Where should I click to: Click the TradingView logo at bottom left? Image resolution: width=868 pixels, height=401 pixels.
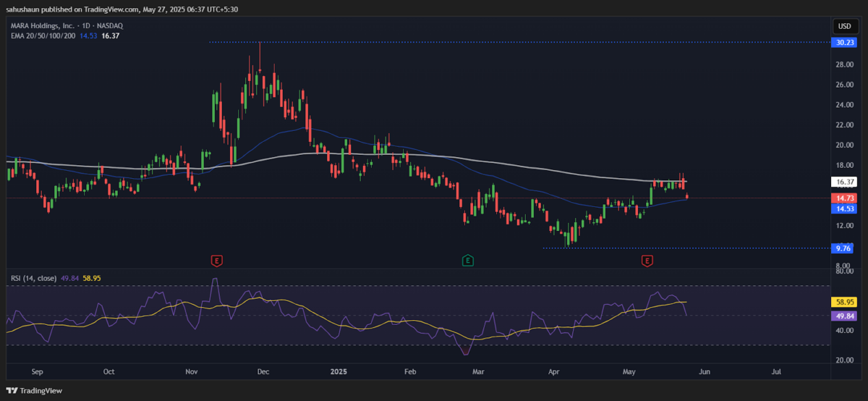[x=35, y=391]
